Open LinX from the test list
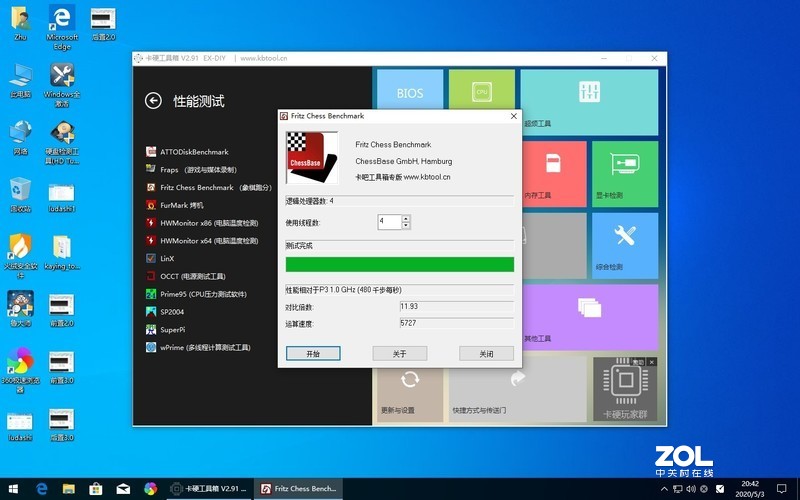800x500 pixels. pyautogui.click(x=160, y=259)
